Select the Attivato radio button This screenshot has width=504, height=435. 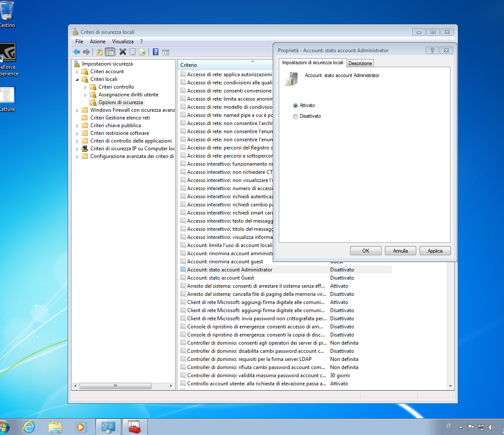pyautogui.click(x=295, y=106)
